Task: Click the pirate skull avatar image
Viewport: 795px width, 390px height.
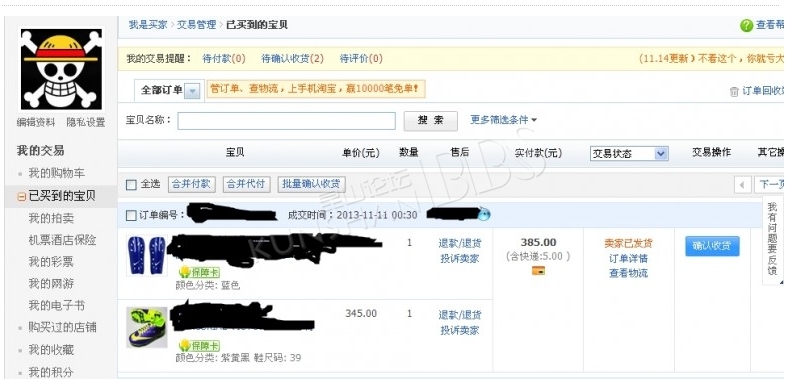Action: tap(61, 69)
